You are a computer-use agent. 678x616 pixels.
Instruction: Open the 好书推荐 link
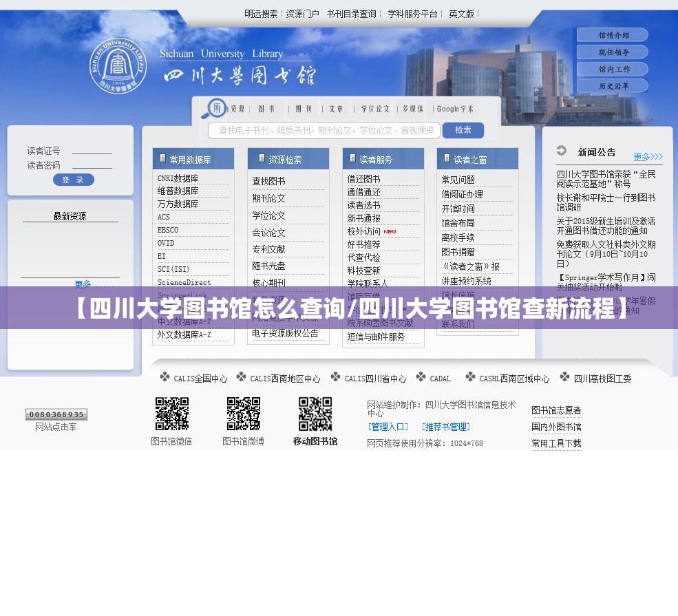tap(363, 244)
